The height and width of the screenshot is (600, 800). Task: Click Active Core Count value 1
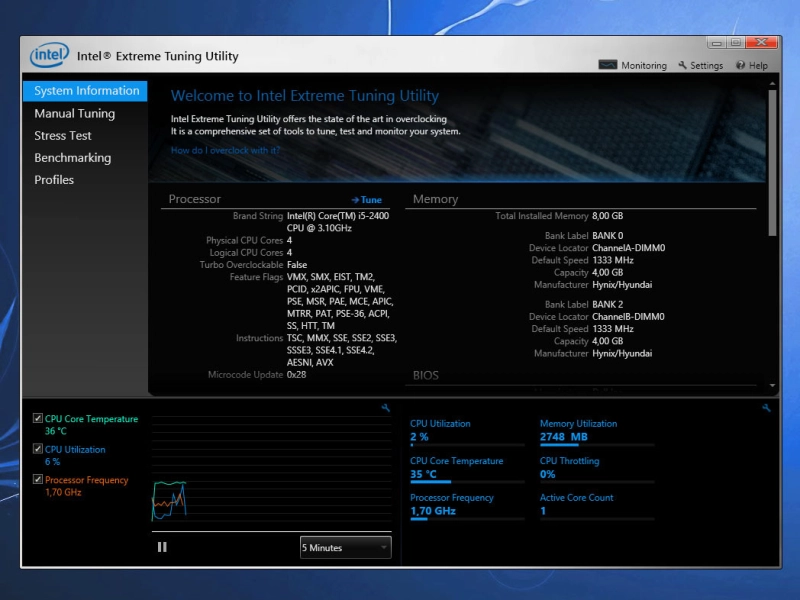543,511
